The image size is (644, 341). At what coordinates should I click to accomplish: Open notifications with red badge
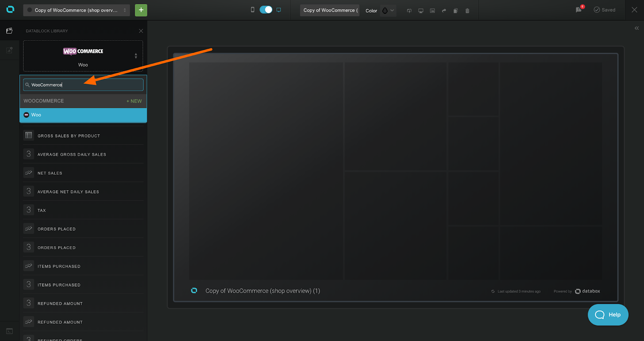(x=580, y=9)
